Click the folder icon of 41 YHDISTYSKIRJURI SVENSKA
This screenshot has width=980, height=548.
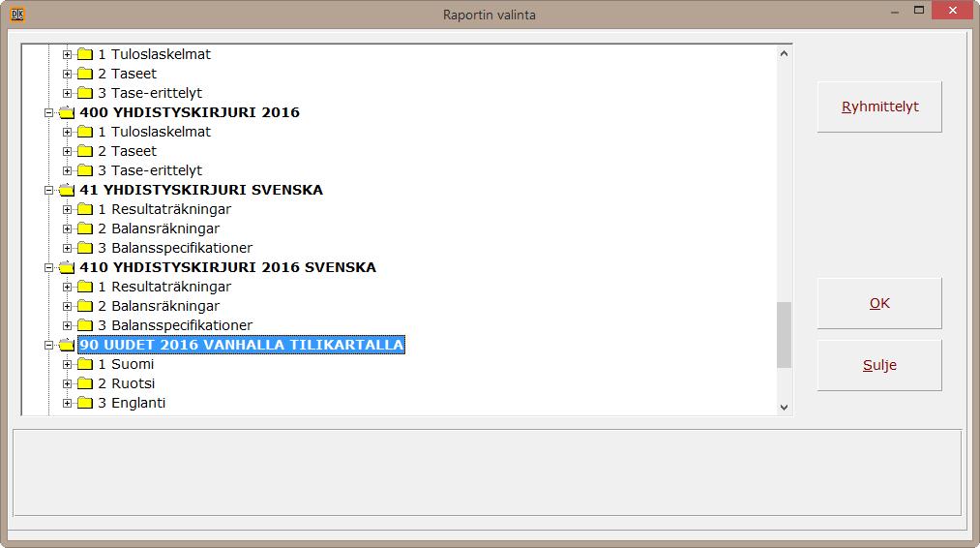[x=66, y=190]
